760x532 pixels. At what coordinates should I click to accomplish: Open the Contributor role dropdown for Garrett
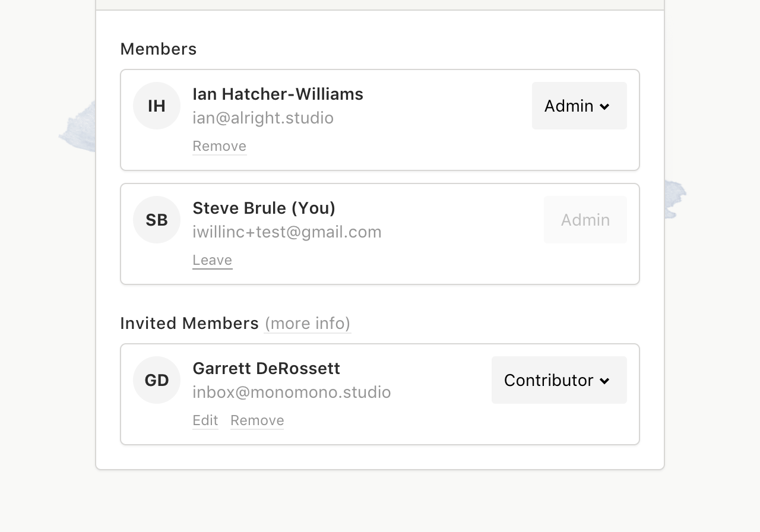(x=559, y=380)
